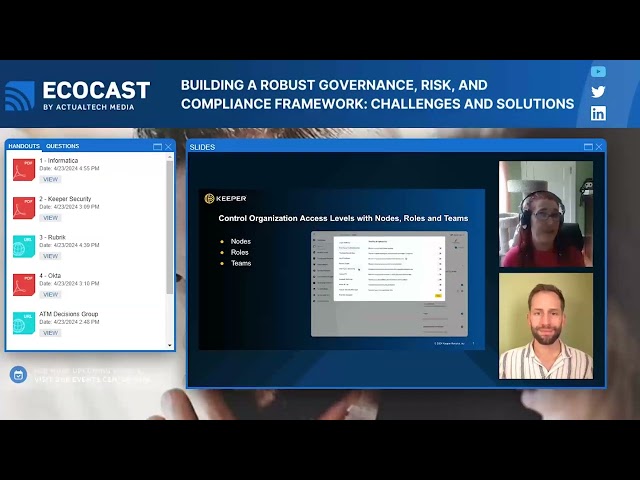Switch to the Handouts tab
This screenshot has width=640, height=480.
click(x=24, y=146)
